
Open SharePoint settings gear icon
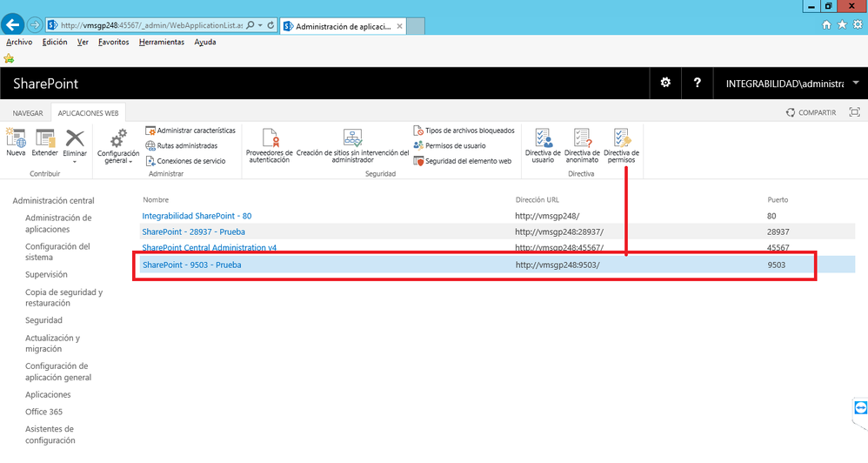[x=665, y=83]
